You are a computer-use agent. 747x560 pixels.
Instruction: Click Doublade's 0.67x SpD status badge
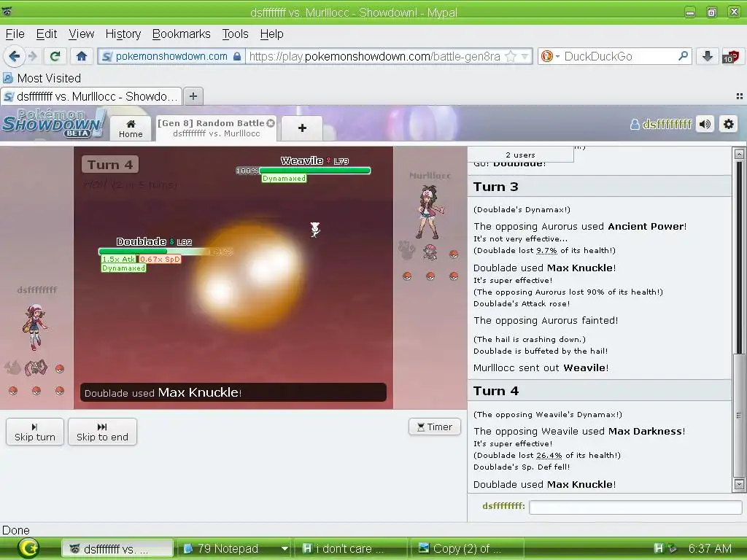(x=160, y=259)
